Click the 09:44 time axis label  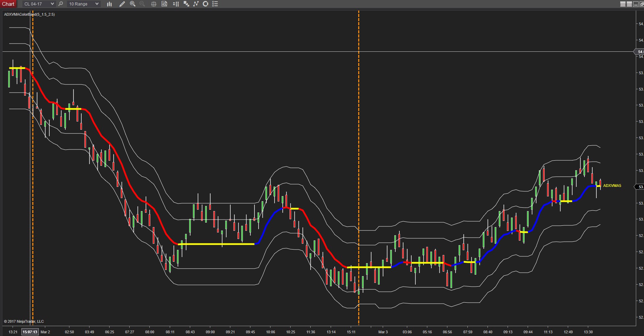point(528,332)
